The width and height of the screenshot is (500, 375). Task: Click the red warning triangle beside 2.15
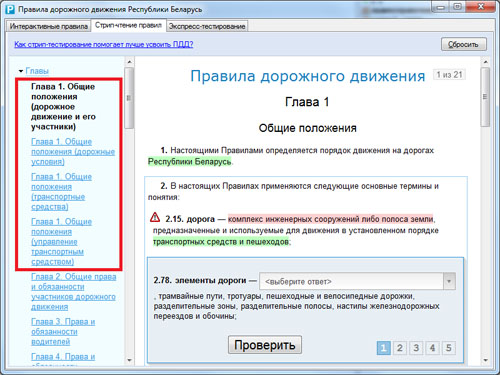(155, 217)
